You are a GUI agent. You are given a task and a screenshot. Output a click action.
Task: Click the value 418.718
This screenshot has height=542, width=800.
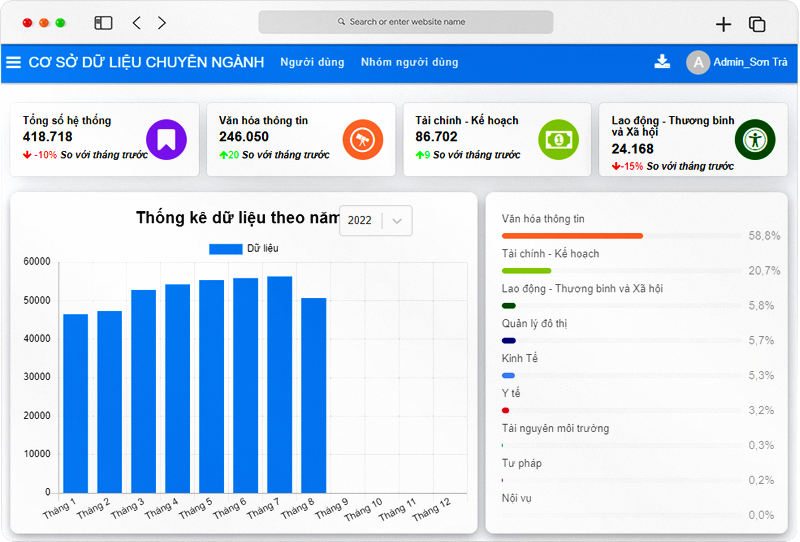click(47, 137)
